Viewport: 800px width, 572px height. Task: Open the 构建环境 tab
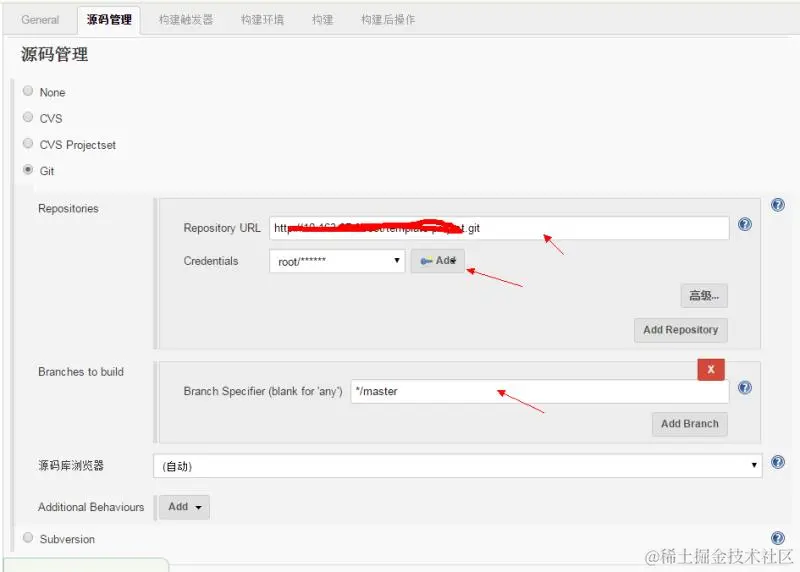[262, 20]
